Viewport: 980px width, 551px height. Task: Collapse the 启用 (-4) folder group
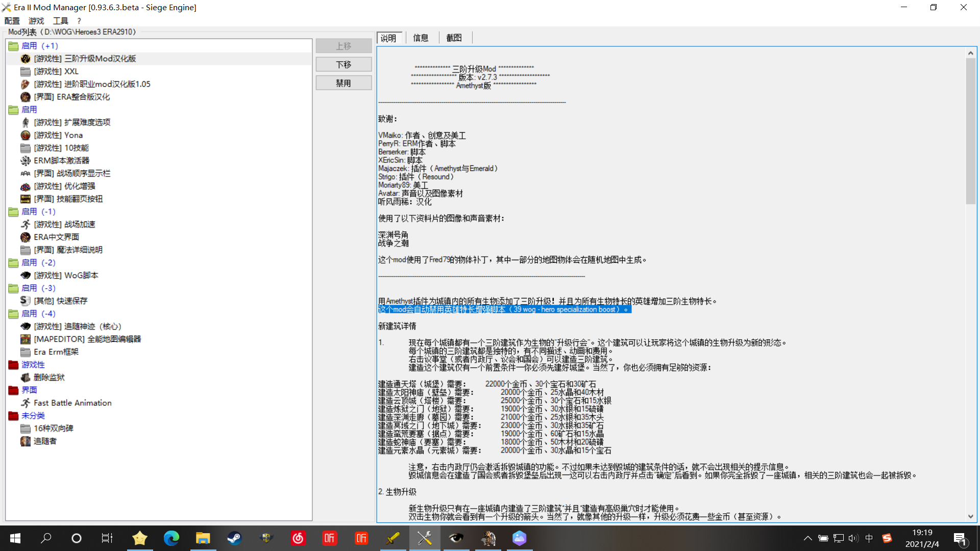coord(13,314)
